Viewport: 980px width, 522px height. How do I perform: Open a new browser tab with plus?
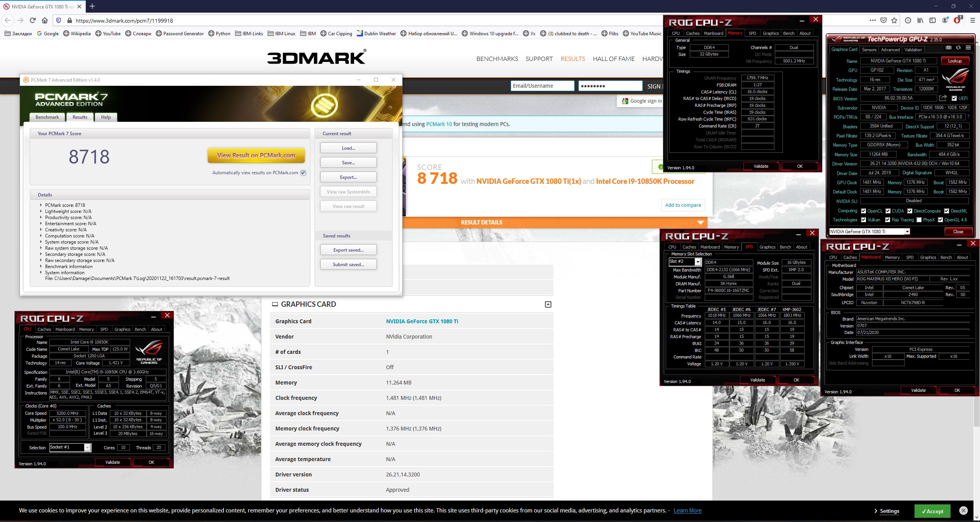tap(92, 6)
